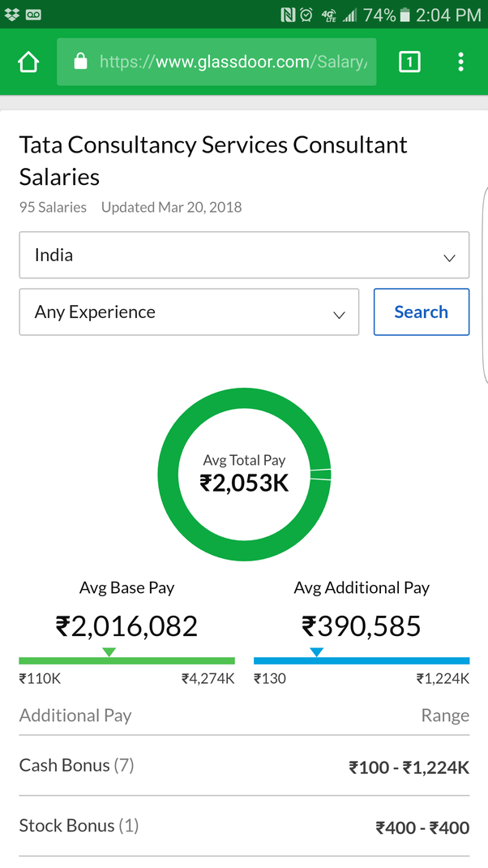Tap the padlock secure site icon
The height and width of the screenshot is (868, 488).
pos(81,62)
